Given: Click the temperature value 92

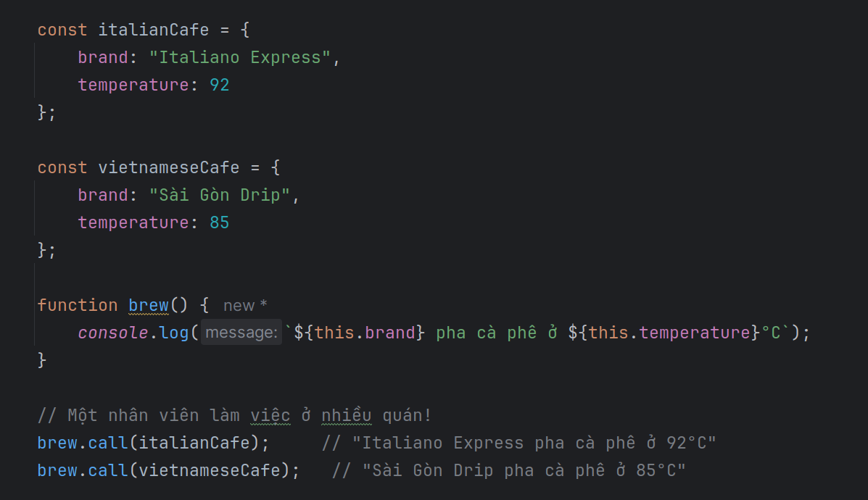Looking at the screenshot, I should [219, 86].
